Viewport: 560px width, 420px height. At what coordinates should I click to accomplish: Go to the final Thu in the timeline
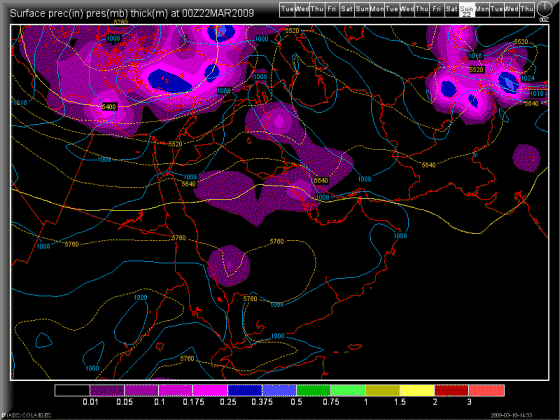point(527,10)
